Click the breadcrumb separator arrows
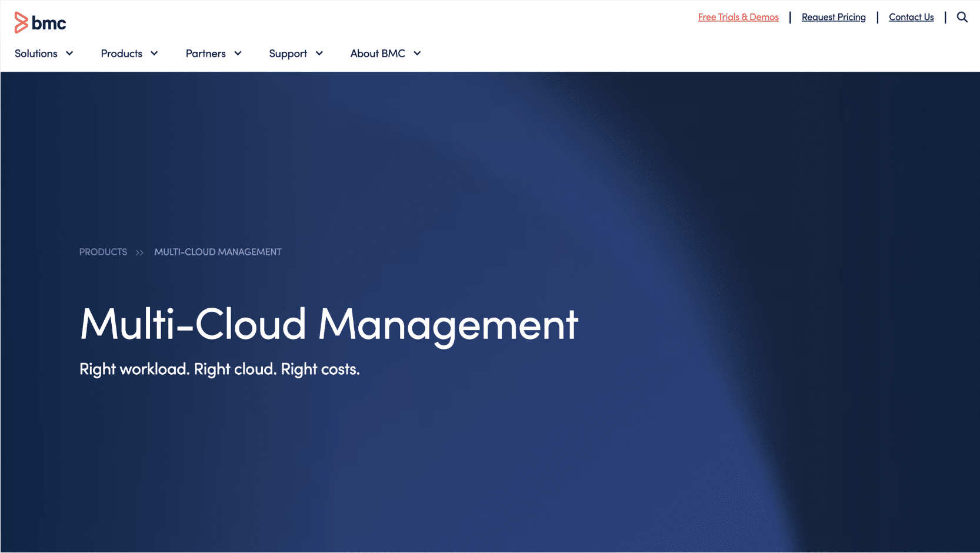This screenshot has height=553, width=980. pyautogui.click(x=139, y=252)
